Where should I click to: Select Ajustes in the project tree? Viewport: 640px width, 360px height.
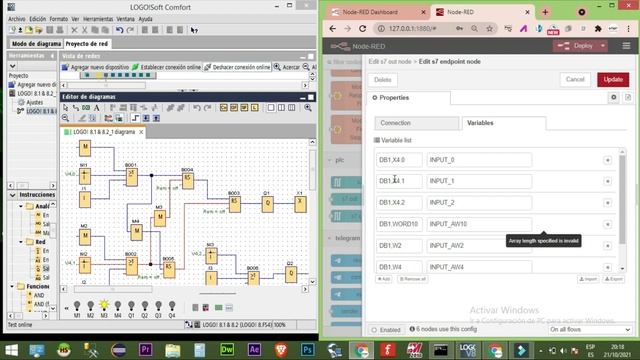tap(34, 102)
